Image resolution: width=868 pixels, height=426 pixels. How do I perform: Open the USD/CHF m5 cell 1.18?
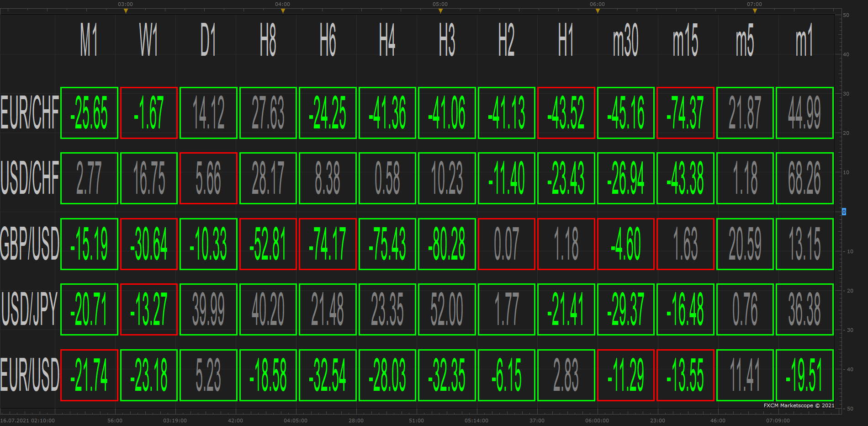point(745,178)
